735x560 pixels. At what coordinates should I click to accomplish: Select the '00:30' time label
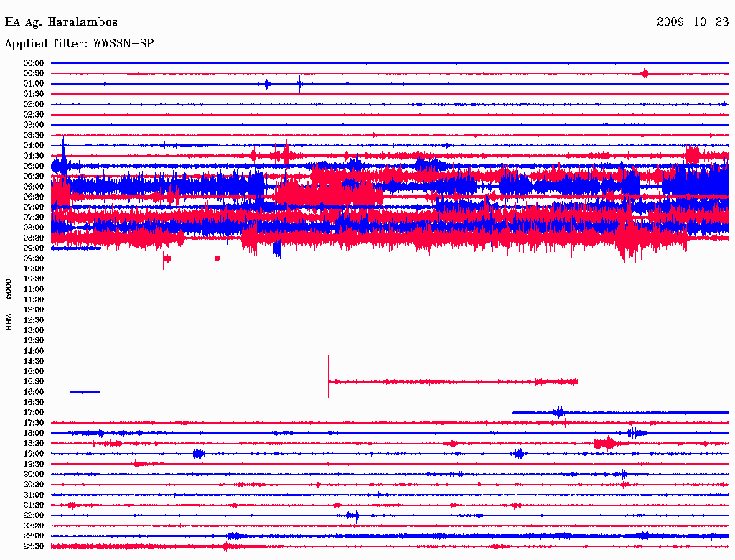click(x=34, y=73)
